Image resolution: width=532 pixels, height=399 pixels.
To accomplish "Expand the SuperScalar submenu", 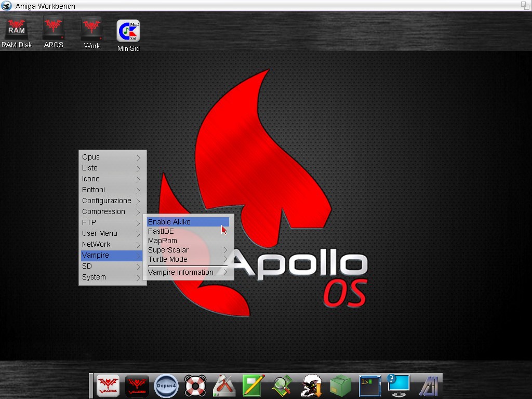I will [x=188, y=250].
